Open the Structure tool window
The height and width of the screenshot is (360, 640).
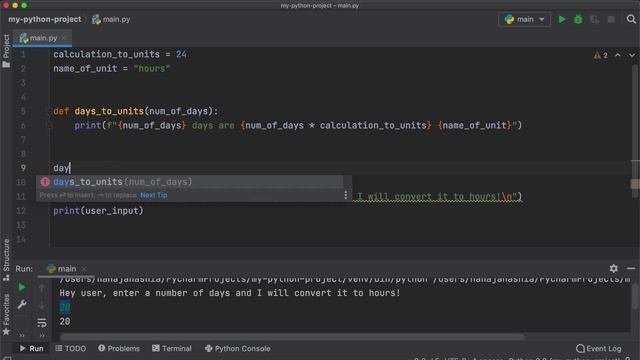click(x=6, y=260)
